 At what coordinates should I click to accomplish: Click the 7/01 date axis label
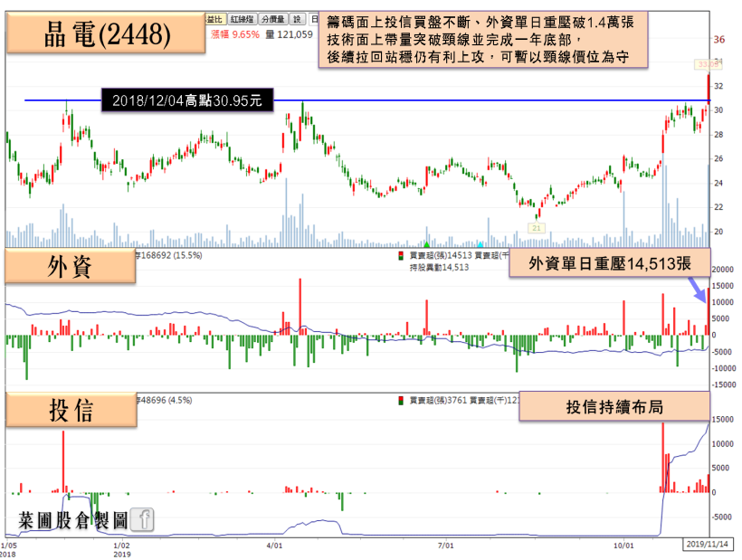pos(446,546)
